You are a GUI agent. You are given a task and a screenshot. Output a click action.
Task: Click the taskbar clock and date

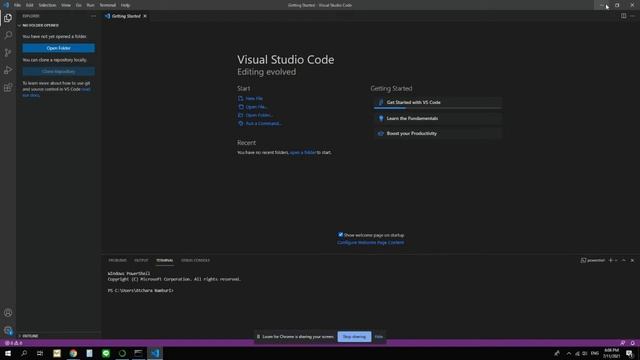tap(611, 353)
